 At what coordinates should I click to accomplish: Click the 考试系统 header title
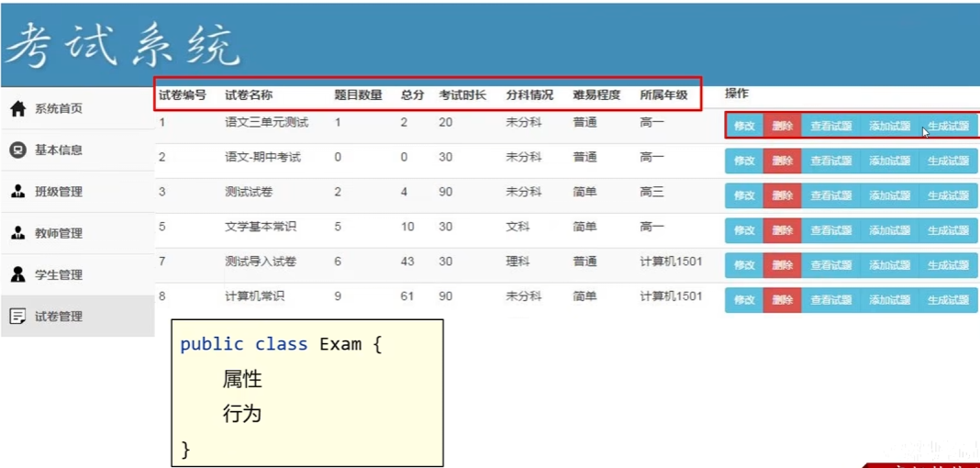(122, 45)
